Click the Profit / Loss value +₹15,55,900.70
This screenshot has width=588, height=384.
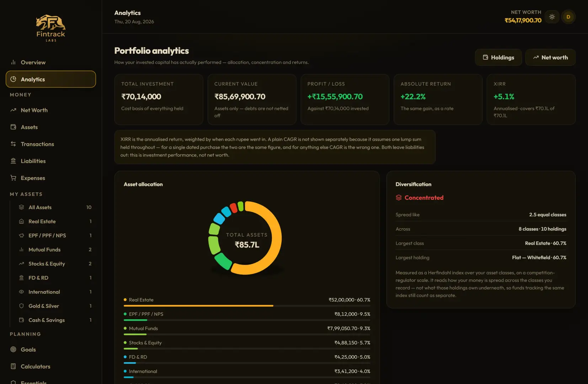point(335,97)
